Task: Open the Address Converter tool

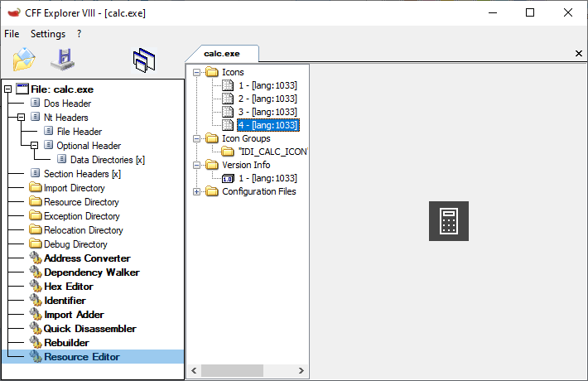Action: (87, 258)
